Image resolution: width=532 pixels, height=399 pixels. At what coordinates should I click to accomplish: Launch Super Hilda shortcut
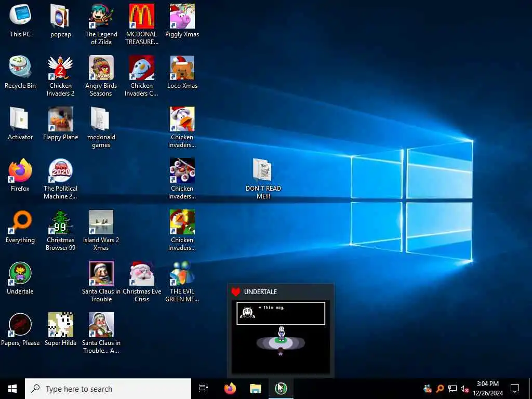[x=60, y=330]
